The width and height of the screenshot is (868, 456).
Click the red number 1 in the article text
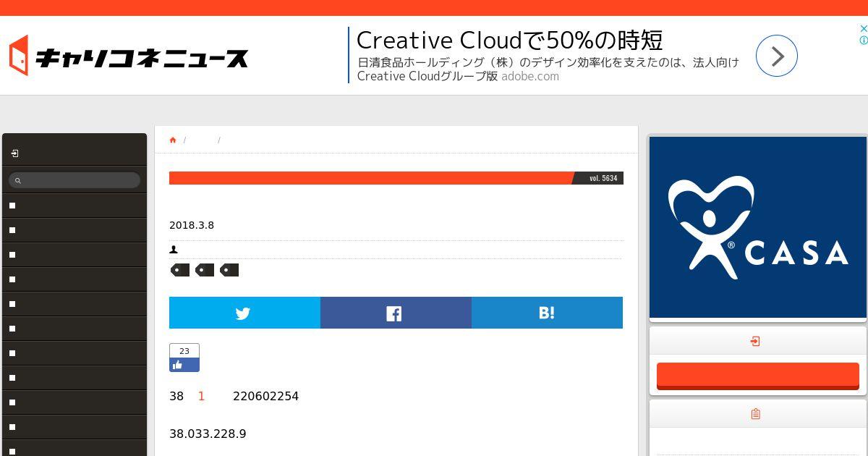coord(201,396)
